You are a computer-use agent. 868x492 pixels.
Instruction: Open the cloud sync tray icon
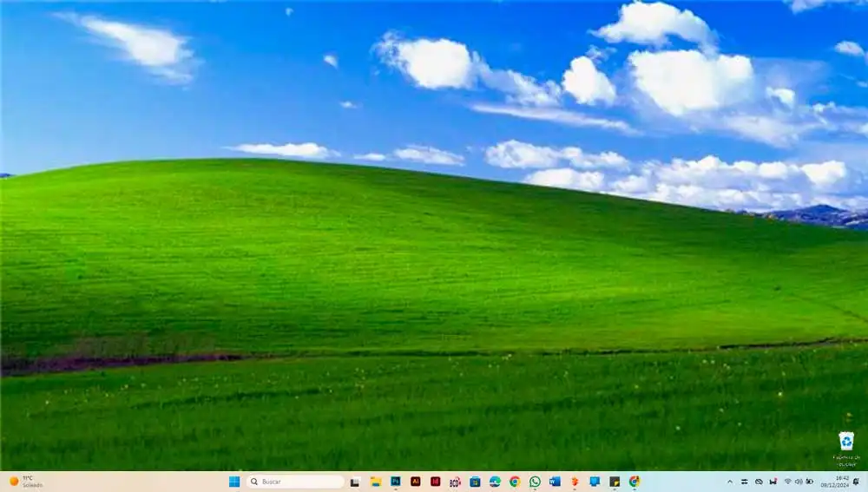[759, 482]
